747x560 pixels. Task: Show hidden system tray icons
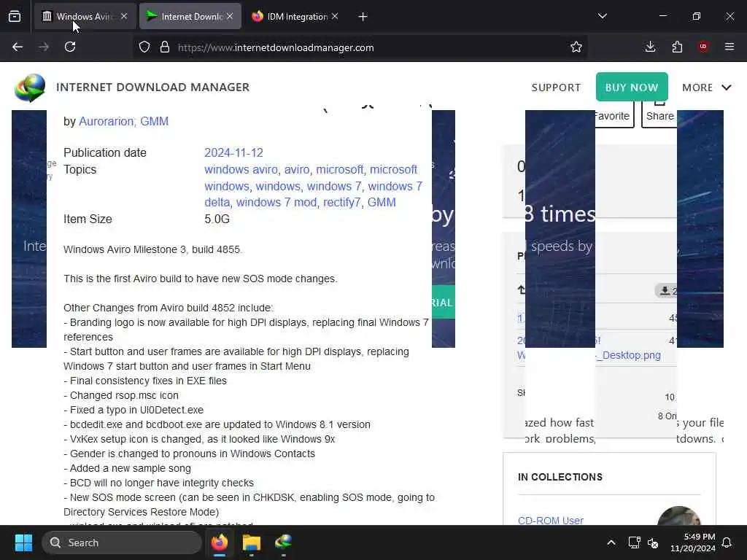point(611,542)
